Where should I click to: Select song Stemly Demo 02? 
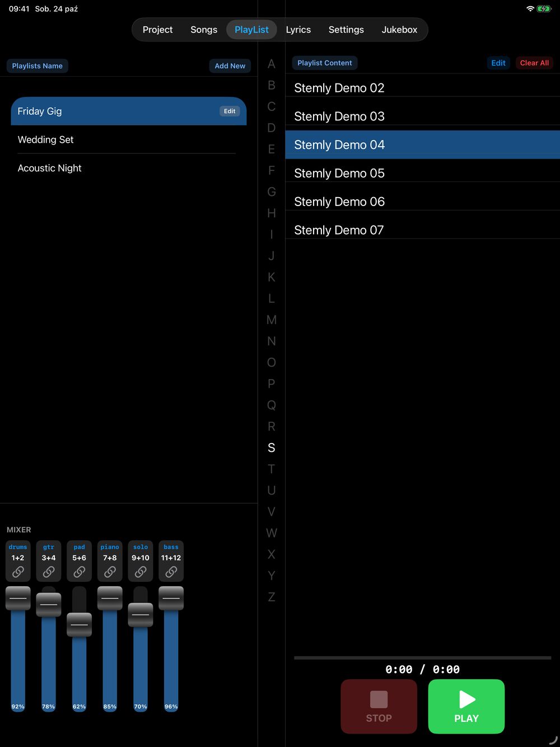[423, 88]
